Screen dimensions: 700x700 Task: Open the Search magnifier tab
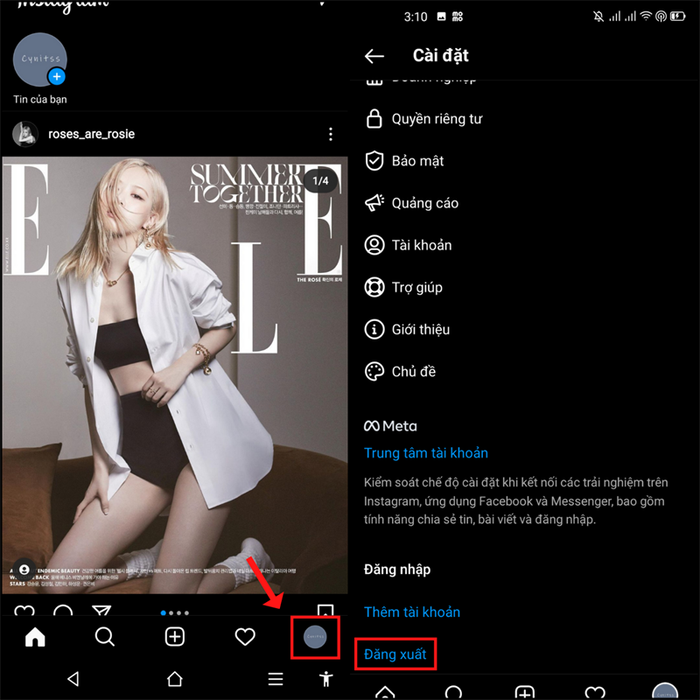coord(105,637)
